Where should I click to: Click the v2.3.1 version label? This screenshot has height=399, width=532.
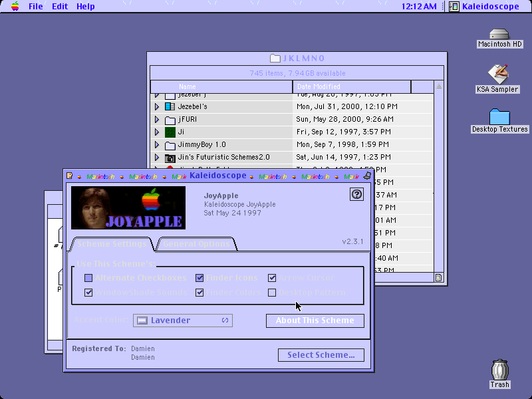click(x=352, y=241)
